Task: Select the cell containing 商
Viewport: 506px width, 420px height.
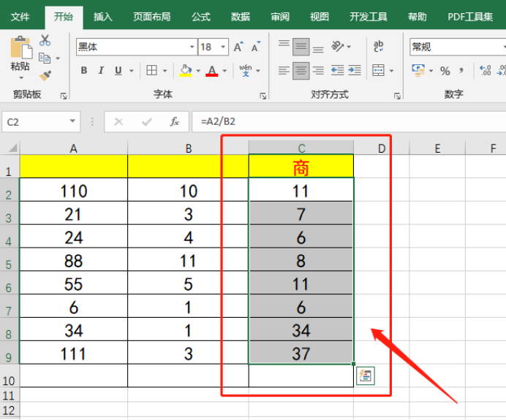Action: tap(301, 167)
